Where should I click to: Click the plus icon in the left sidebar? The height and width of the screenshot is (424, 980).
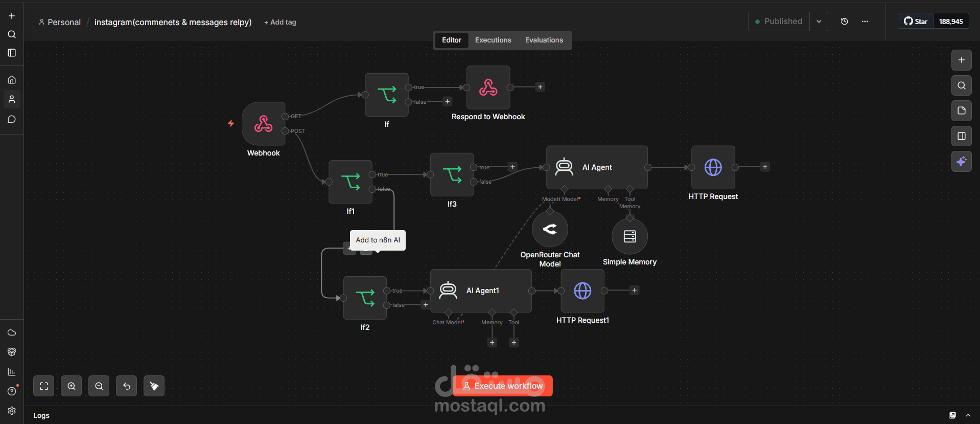[12, 16]
